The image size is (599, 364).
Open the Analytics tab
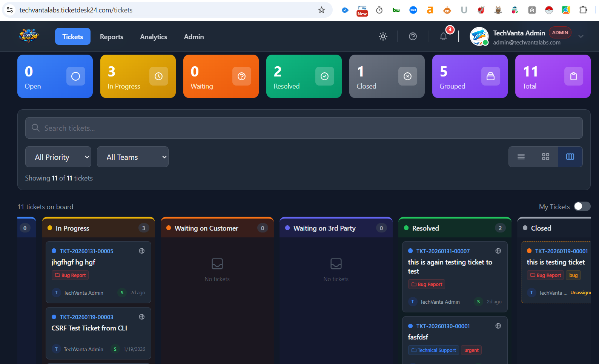click(x=154, y=37)
